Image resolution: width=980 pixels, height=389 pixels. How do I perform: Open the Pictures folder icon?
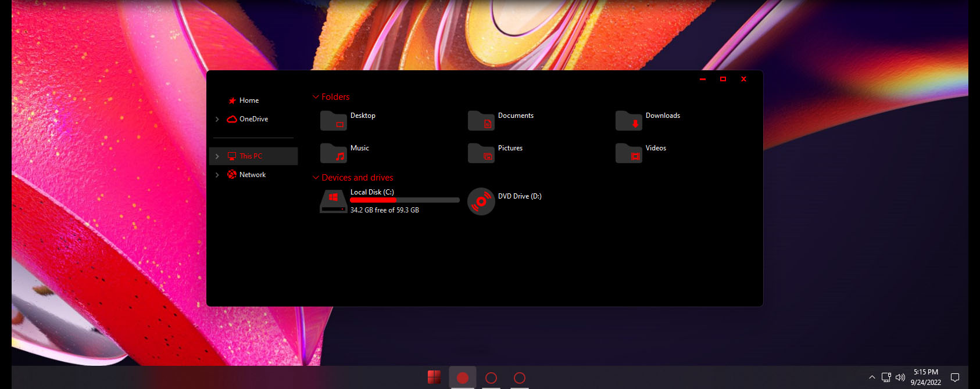tap(481, 153)
